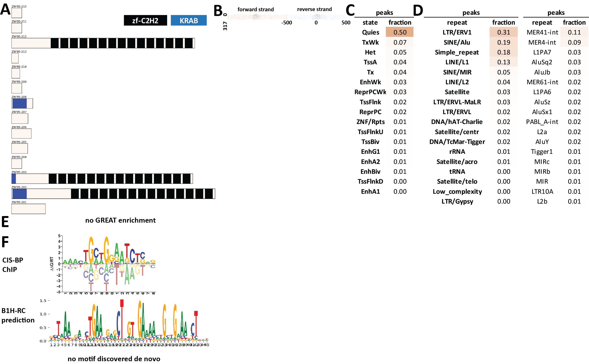Viewport: 589px width, 364px height.
Task: Select the ZNF85-212 isoform bar
Action: [x=103, y=43]
